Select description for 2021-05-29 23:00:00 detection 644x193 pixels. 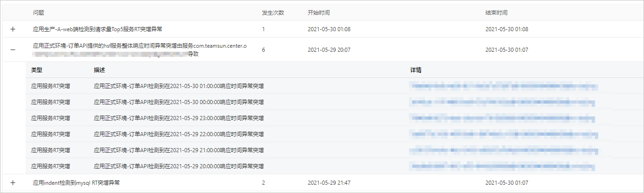click(x=179, y=118)
